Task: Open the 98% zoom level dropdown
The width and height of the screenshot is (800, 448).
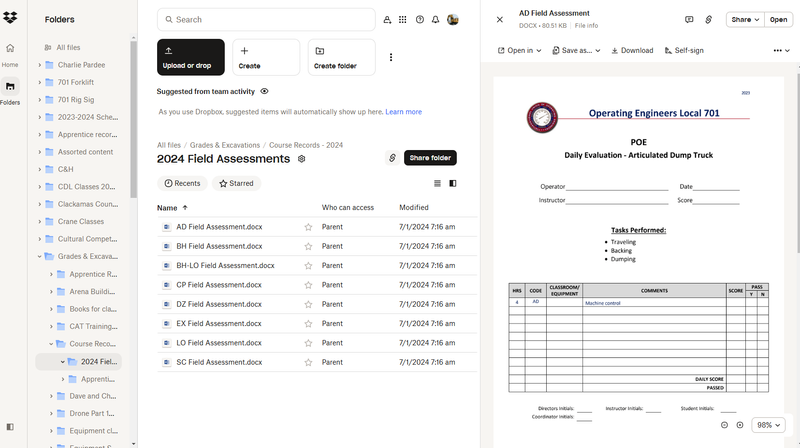Action: point(768,425)
